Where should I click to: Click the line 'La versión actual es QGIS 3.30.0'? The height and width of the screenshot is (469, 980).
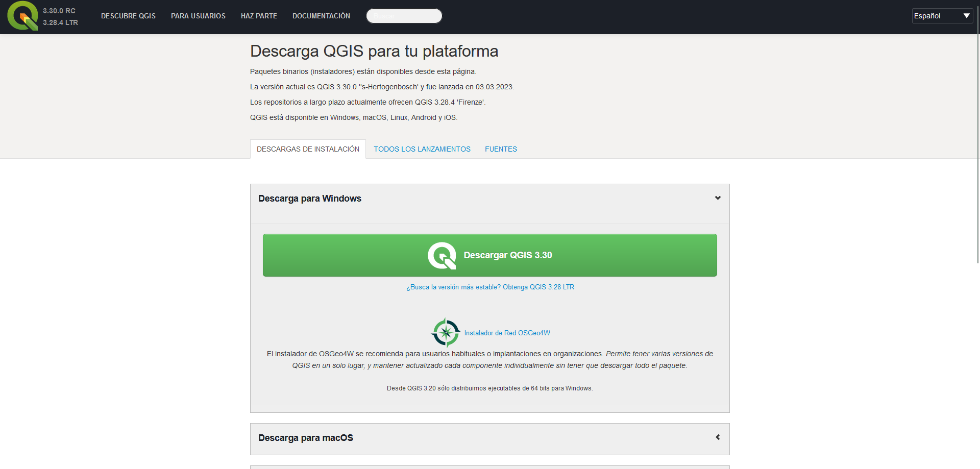click(382, 87)
